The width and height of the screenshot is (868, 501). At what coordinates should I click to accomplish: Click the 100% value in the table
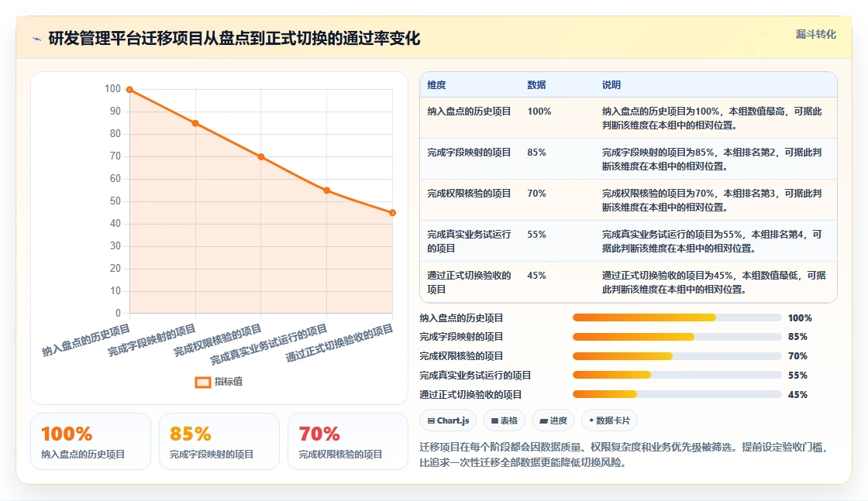[x=539, y=112]
